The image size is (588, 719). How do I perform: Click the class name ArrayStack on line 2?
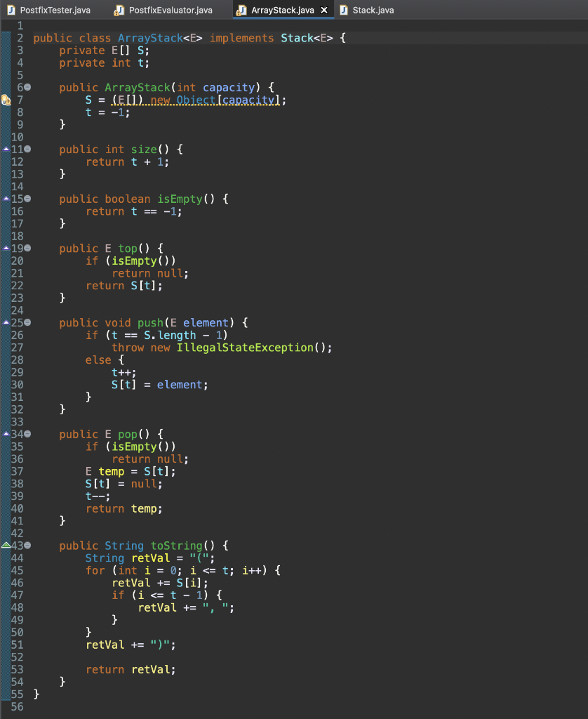click(150, 38)
